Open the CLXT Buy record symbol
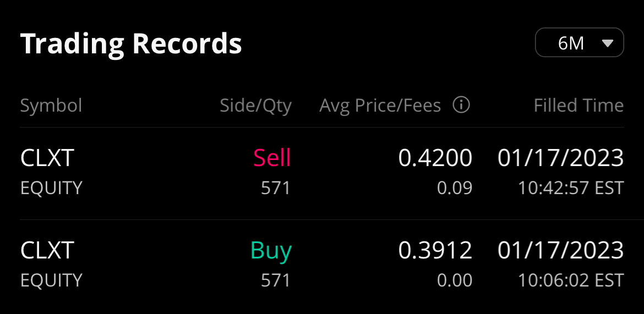This screenshot has height=314, width=644. pos(47,251)
